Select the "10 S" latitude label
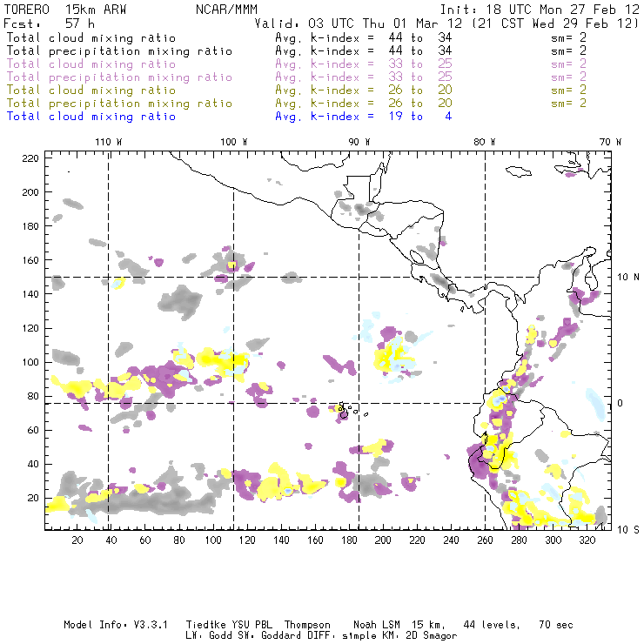The image size is (644, 644). (628, 530)
